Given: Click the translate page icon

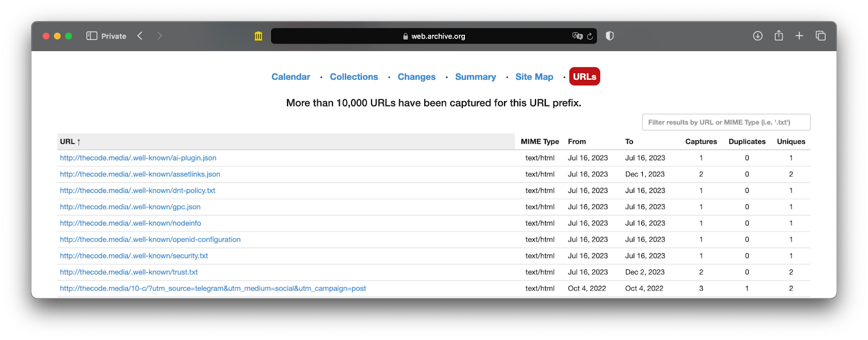Looking at the screenshot, I should (x=577, y=36).
